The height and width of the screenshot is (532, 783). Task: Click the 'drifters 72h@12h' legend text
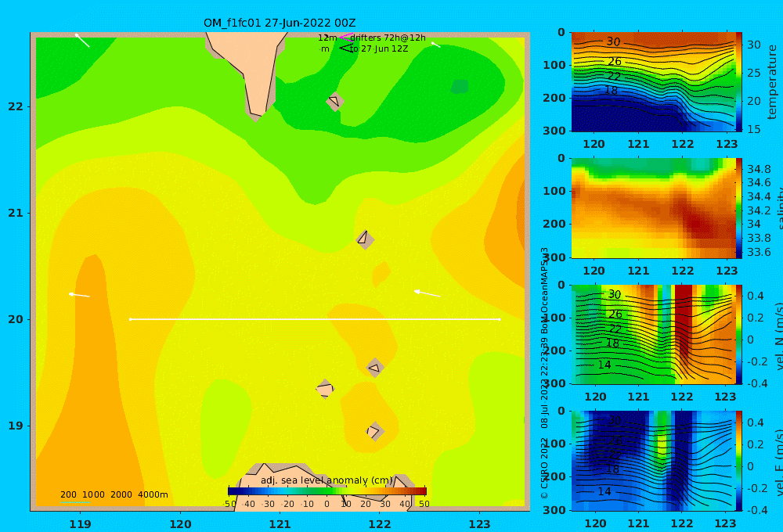point(388,38)
